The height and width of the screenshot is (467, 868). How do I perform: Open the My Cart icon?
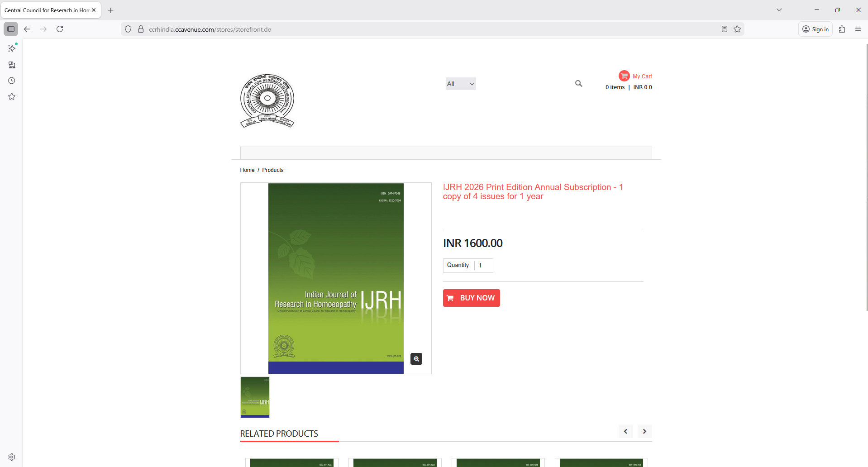tap(624, 76)
